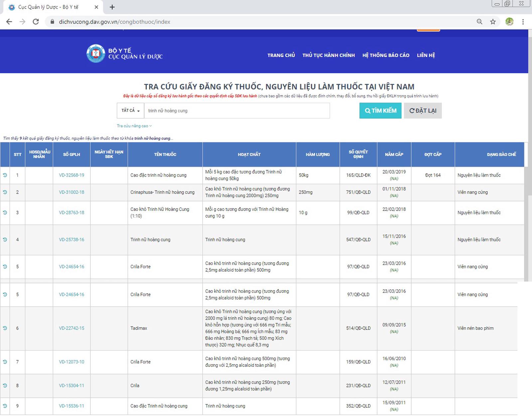
Task: Open the TẤT CẢ filter dropdown
Action: 130,111
